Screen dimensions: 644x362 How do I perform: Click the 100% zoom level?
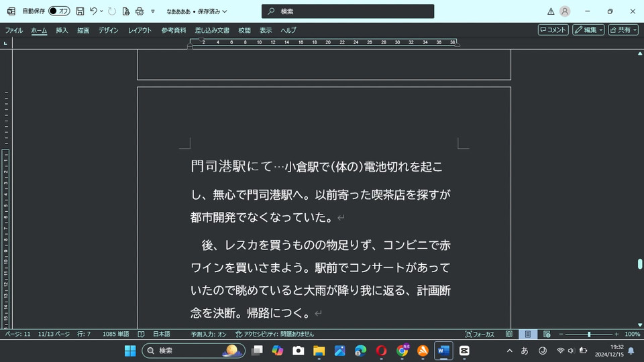pos(632,334)
